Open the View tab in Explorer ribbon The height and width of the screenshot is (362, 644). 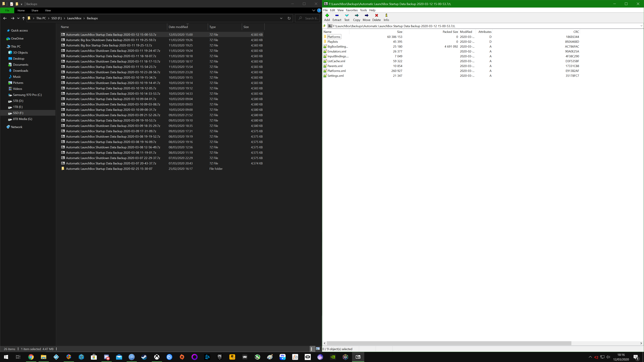(48, 11)
